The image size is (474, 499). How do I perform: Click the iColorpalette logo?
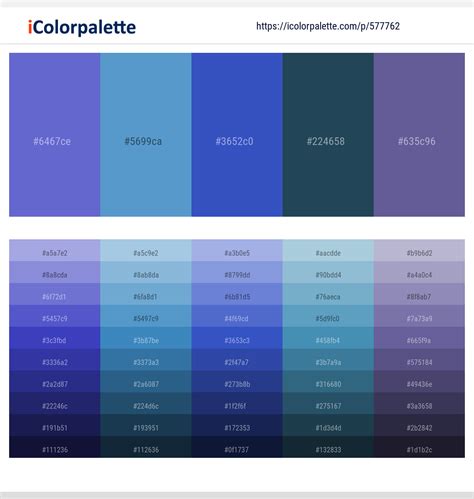82,27
